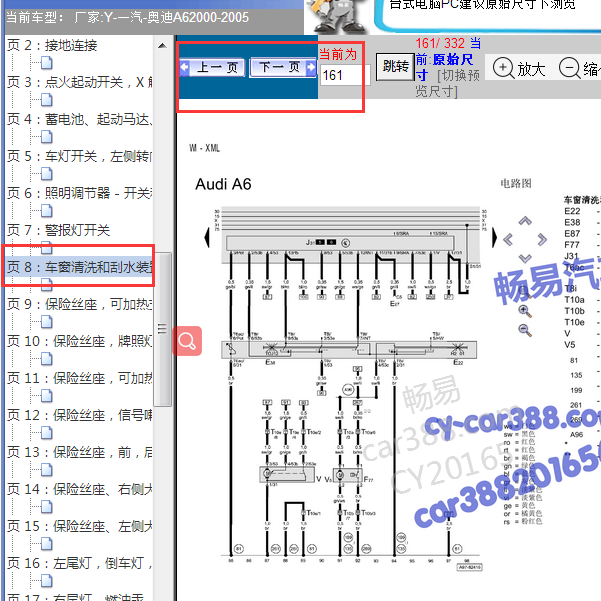Click the W - XML label
The width and height of the screenshot is (601, 601).
tap(204, 148)
